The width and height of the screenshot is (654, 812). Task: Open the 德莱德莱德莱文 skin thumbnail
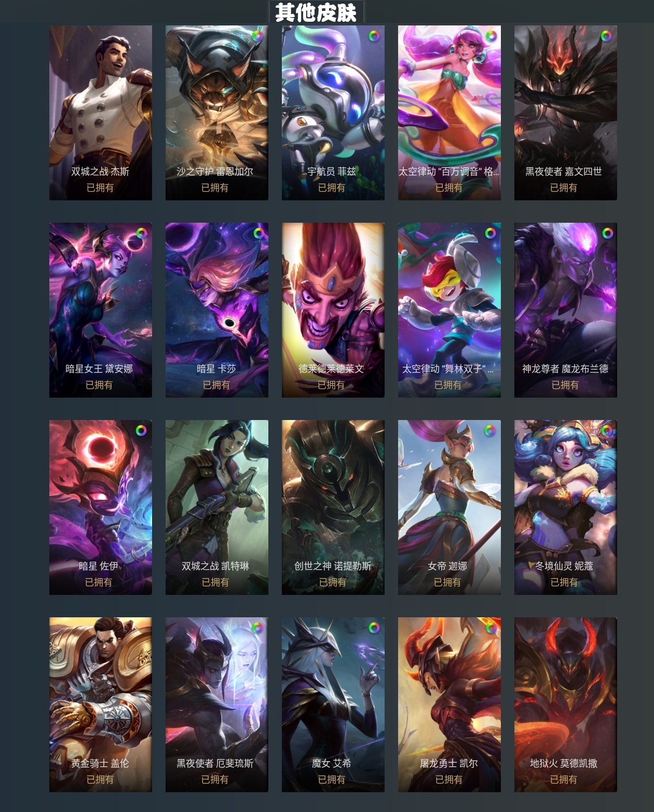333,310
